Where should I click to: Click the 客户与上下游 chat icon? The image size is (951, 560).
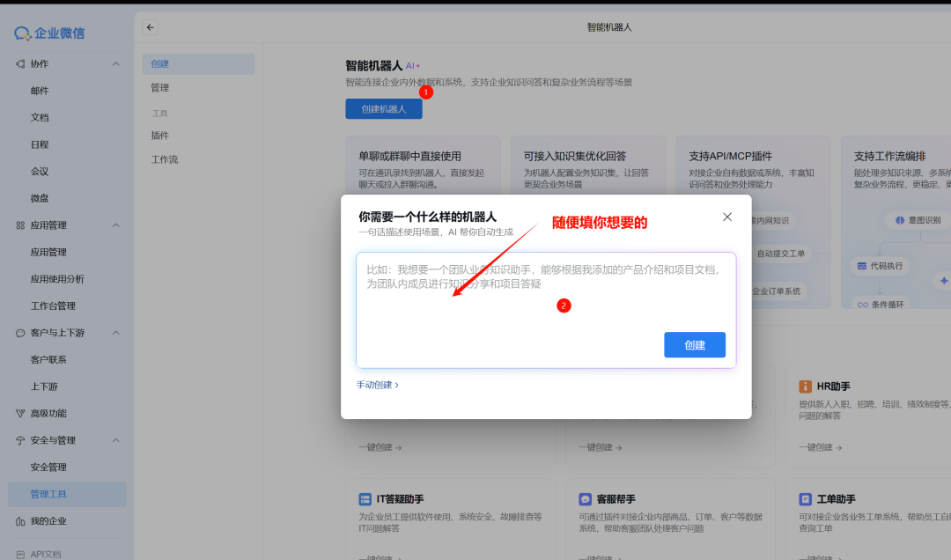[20, 333]
